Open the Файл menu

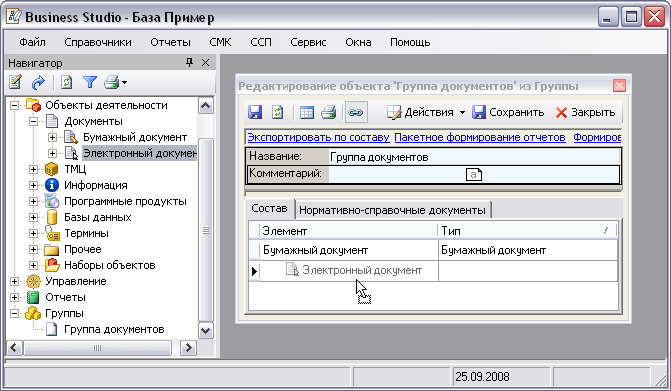coord(33,42)
